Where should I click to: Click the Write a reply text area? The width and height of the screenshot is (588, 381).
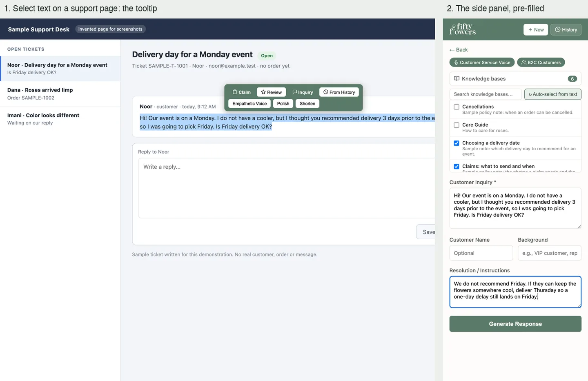(287, 188)
